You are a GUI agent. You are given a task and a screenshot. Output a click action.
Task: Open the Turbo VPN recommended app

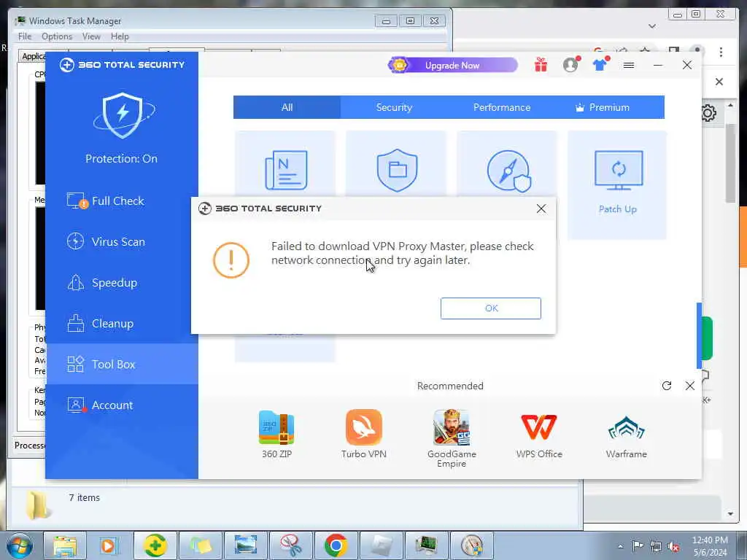[x=363, y=435]
